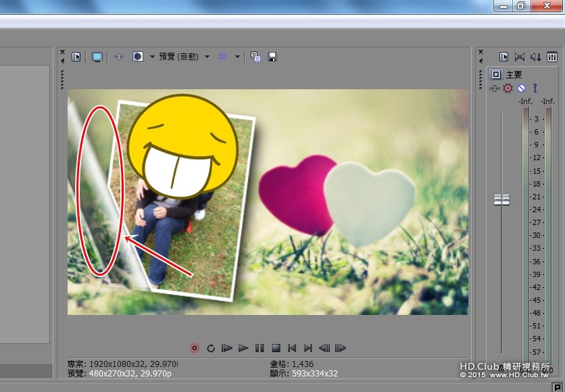
Task: Toggle preview on external monitor
Action: [97, 57]
